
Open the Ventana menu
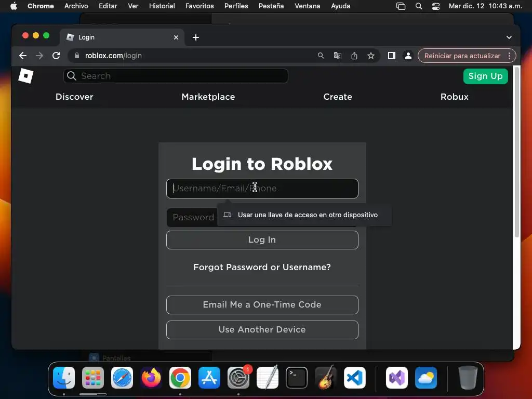pyautogui.click(x=307, y=6)
